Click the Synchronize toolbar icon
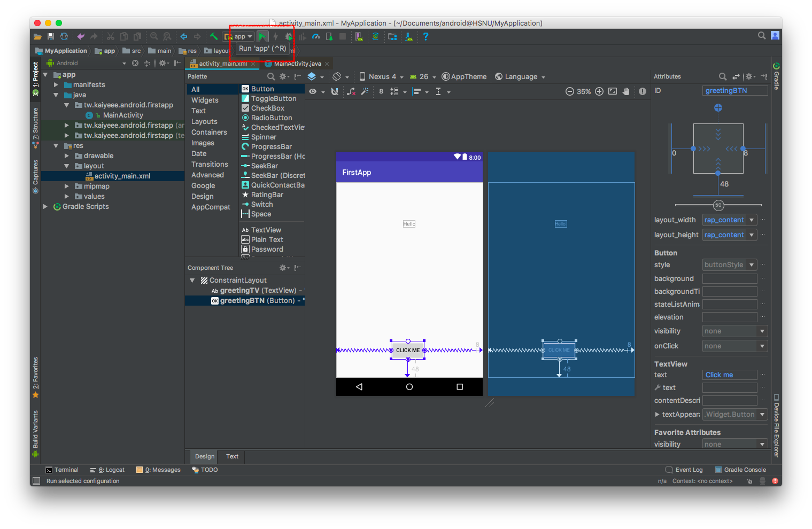This screenshot has width=812, height=529. tap(64, 36)
